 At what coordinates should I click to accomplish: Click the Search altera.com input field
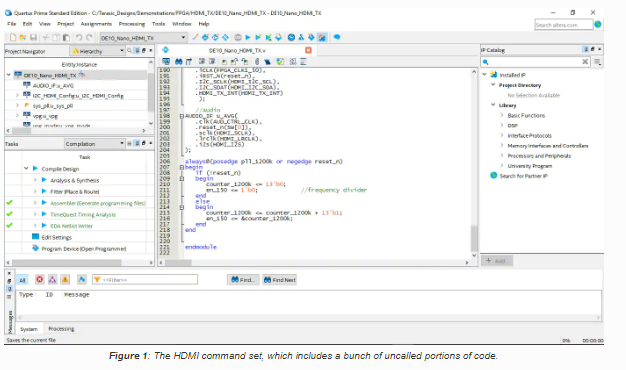563,25
